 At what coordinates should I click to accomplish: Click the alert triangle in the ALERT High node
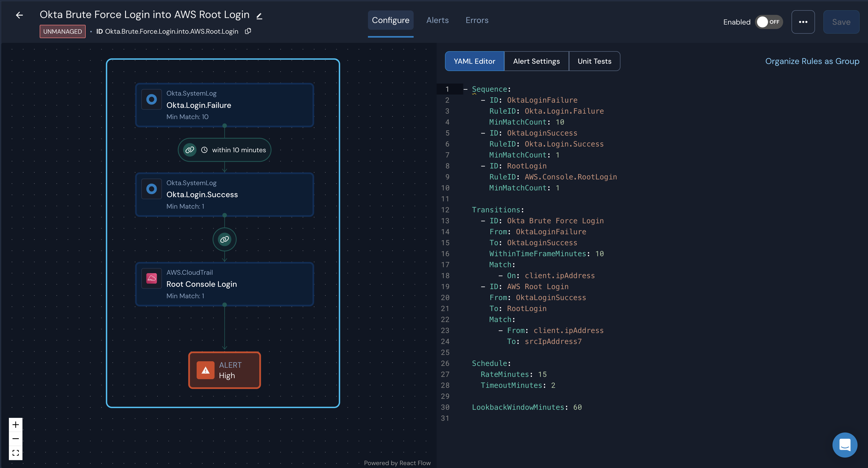(206, 370)
